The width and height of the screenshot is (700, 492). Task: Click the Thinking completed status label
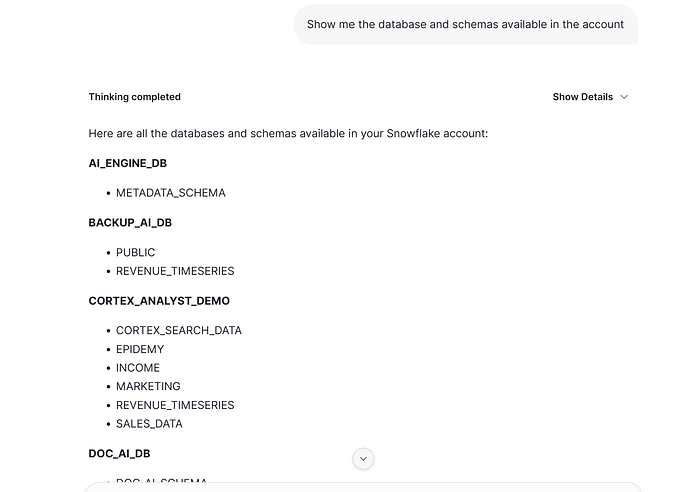(134, 97)
